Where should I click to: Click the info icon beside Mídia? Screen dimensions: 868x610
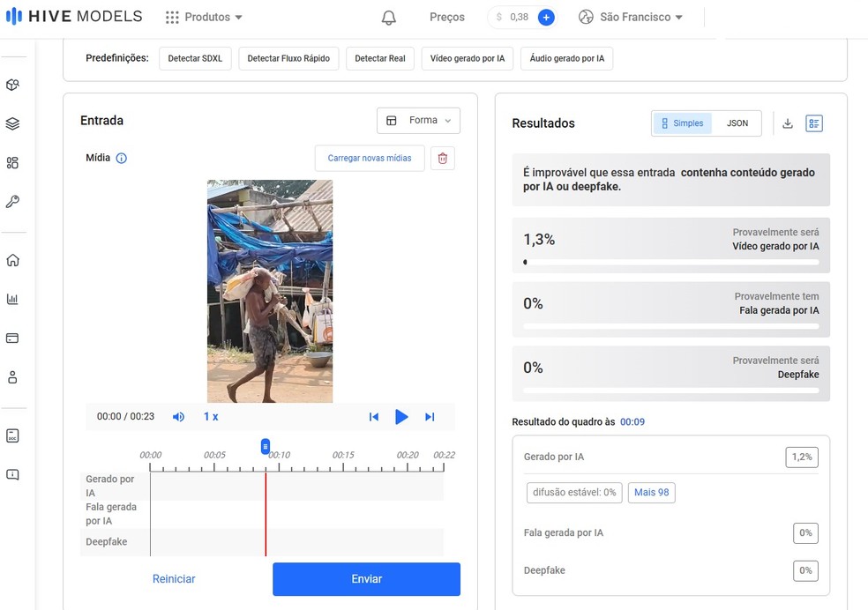coord(122,159)
